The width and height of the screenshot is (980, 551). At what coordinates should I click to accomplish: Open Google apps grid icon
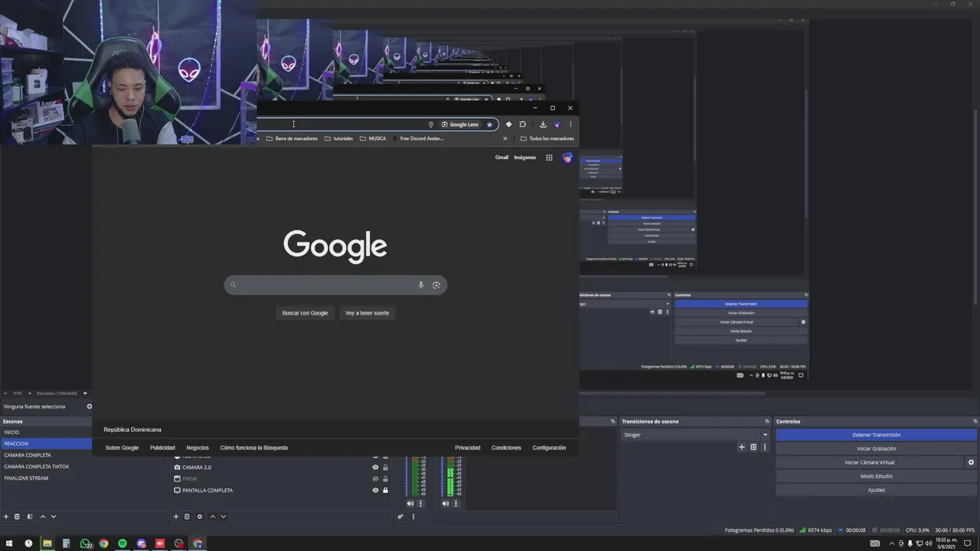pyautogui.click(x=549, y=158)
